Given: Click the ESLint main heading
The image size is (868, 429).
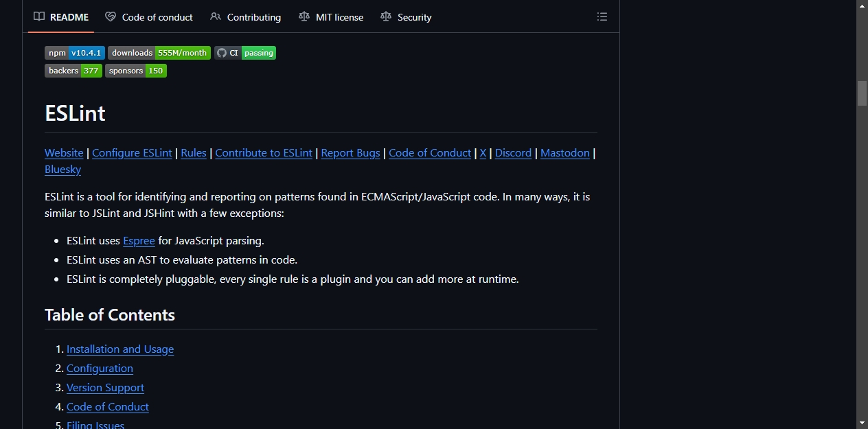Looking at the screenshot, I should [x=75, y=113].
